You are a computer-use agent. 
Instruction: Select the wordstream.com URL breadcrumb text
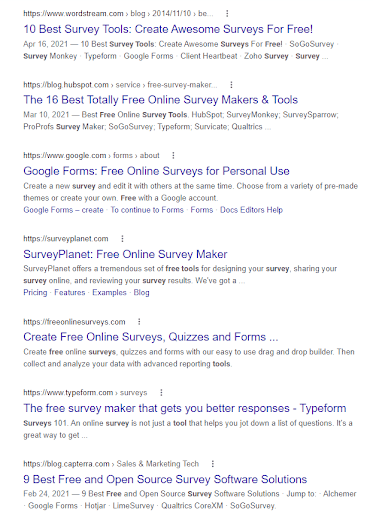pyautogui.click(x=118, y=14)
